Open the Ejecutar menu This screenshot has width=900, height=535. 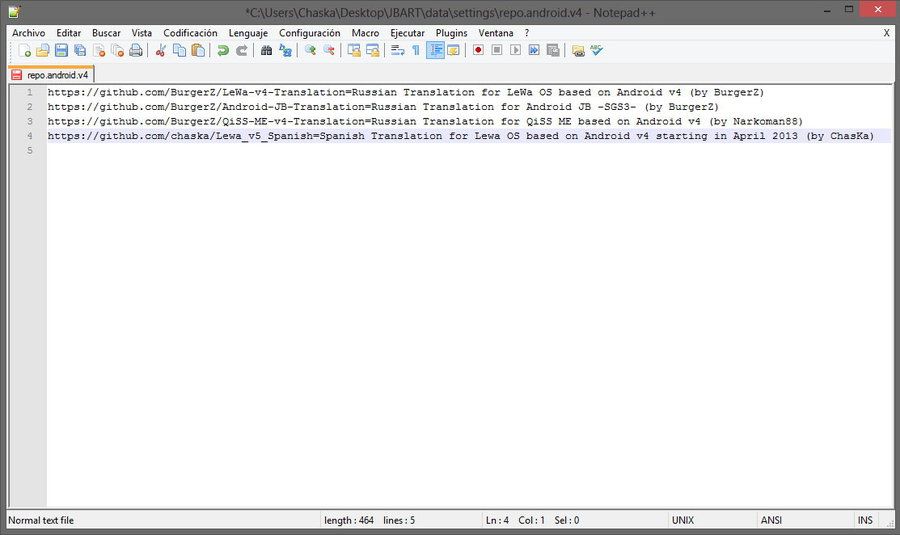[408, 33]
